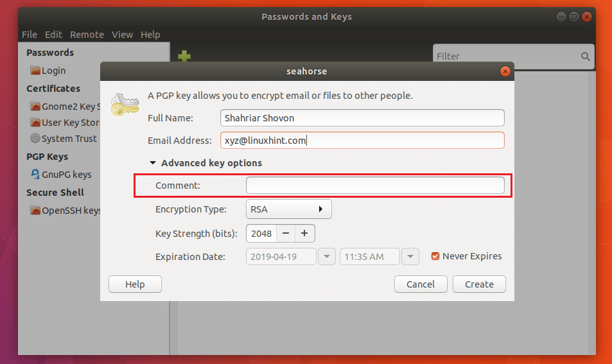Click the Email Address input field
The width and height of the screenshot is (612, 364).
click(x=362, y=140)
